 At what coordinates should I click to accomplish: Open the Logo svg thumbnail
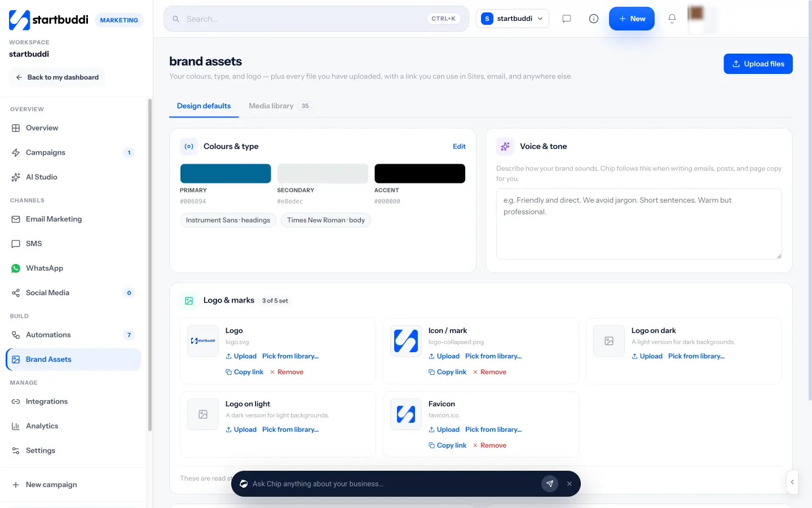click(203, 341)
